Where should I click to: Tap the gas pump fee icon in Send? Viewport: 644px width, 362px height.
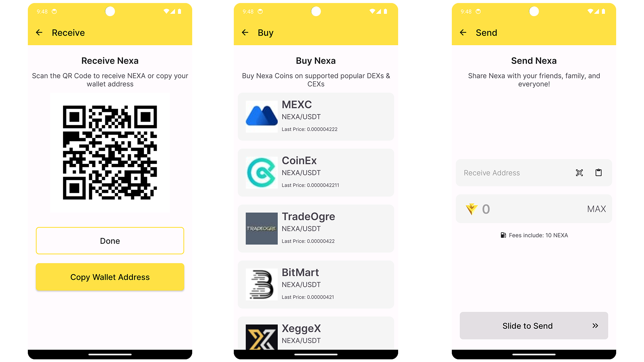point(502,235)
